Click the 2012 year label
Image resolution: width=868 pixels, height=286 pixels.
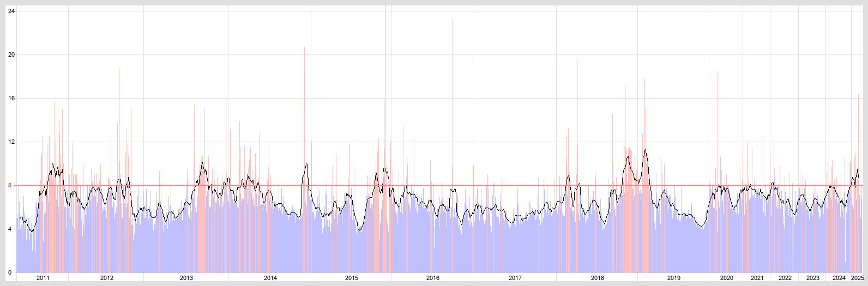click(107, 278)
